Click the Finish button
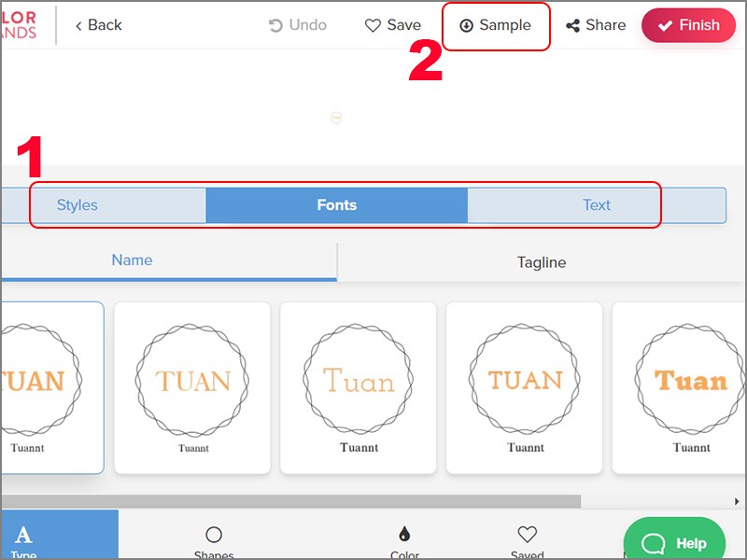This screenshot has height=560, width=747. pos(688,25)
